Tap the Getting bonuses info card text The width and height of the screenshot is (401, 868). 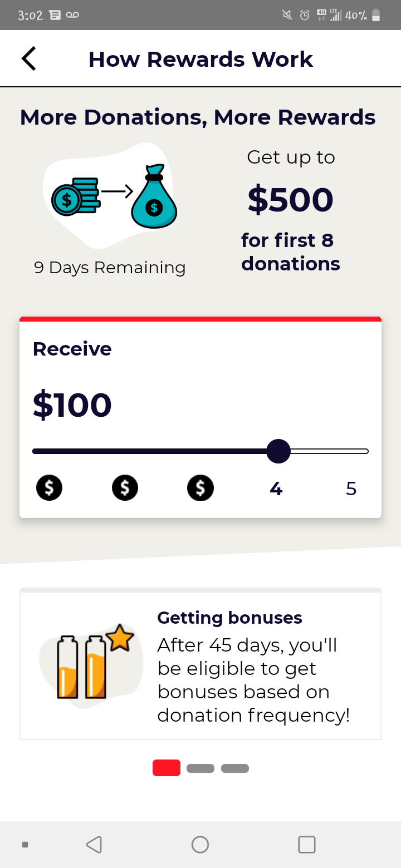pos(253,668)
